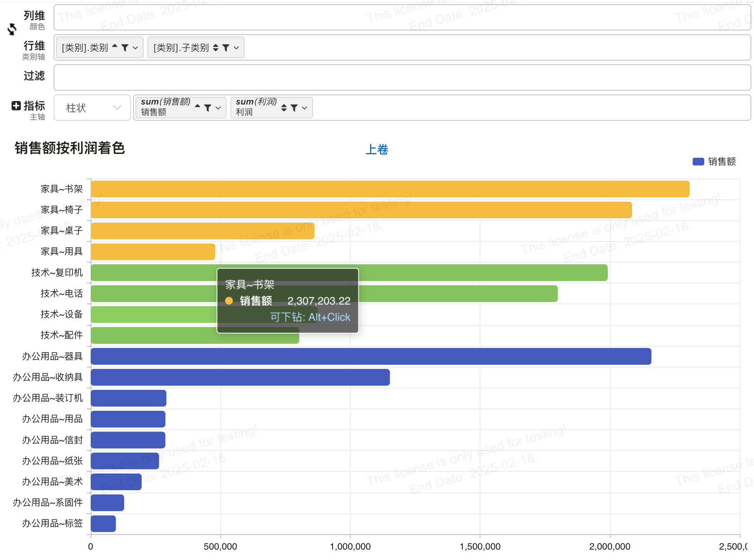Click the plus icon beside 指标
The height and width of the screenshot is (560, 754).
pyautogui.click(x=16, y=106)
